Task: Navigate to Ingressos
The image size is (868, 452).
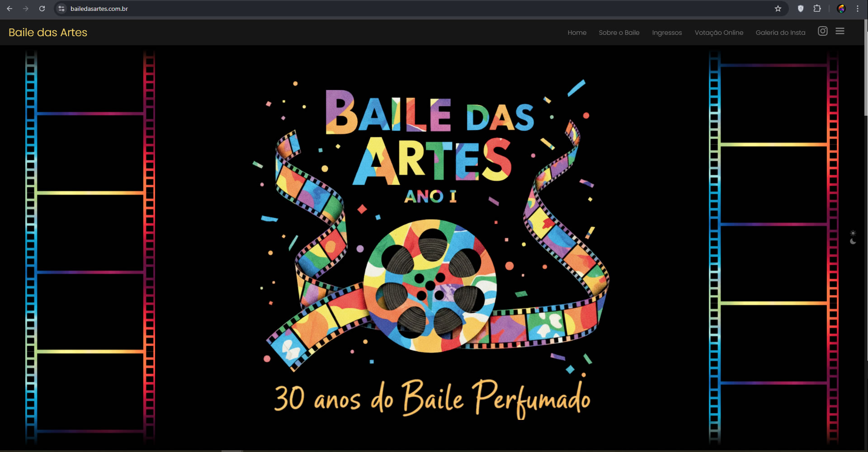Action: (x=667, y=33)
